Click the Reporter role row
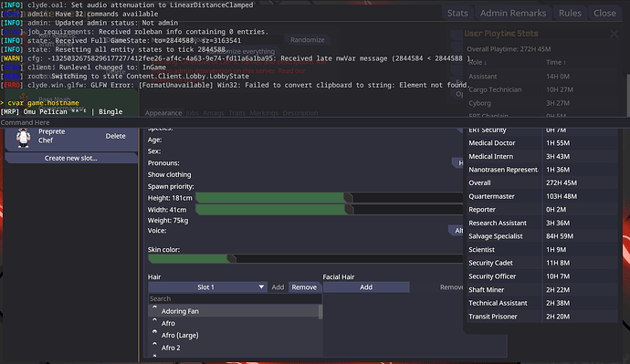The width and height of the screenshot is (630, 364). (542, 210)
